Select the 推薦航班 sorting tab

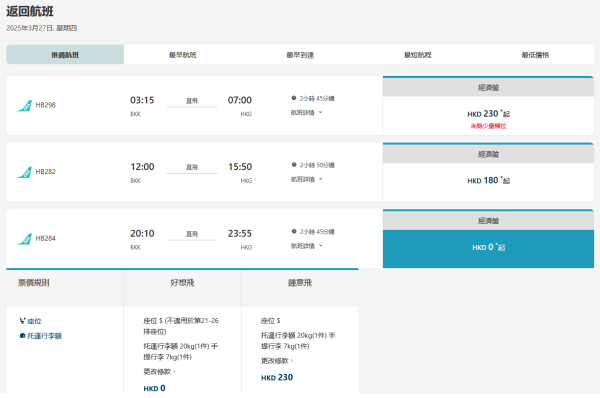coord(65,55)
